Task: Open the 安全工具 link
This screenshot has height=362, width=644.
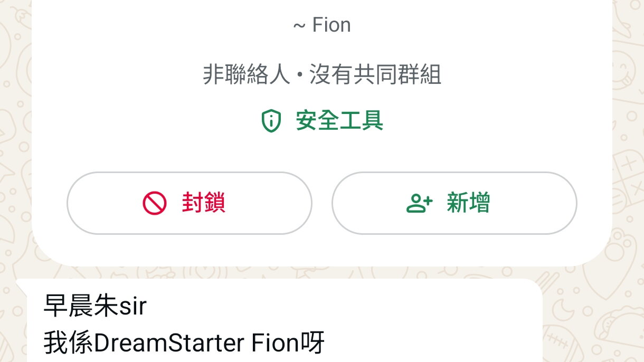Action: [339, 121]
